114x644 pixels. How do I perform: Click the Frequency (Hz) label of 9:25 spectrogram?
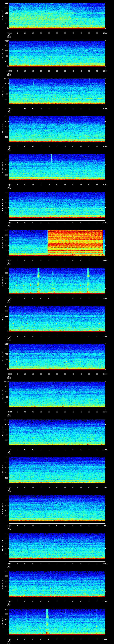click(x=3, y=432)
